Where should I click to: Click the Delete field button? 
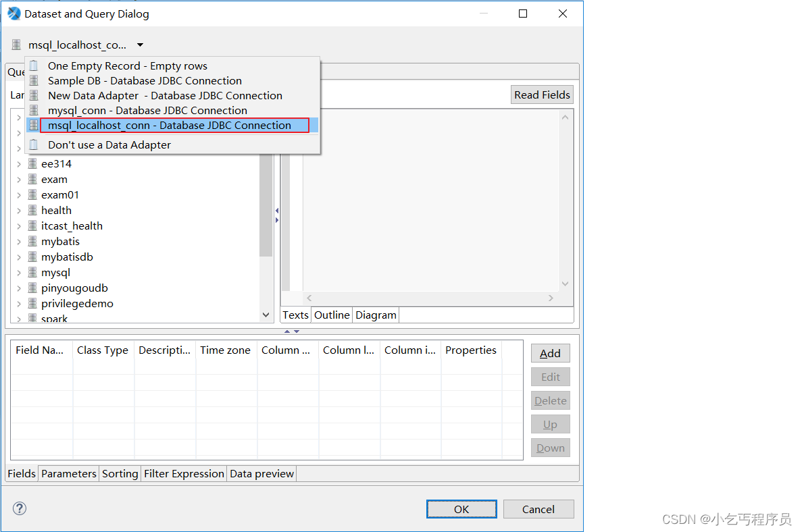pyautogui.click(x=551, y=400)
